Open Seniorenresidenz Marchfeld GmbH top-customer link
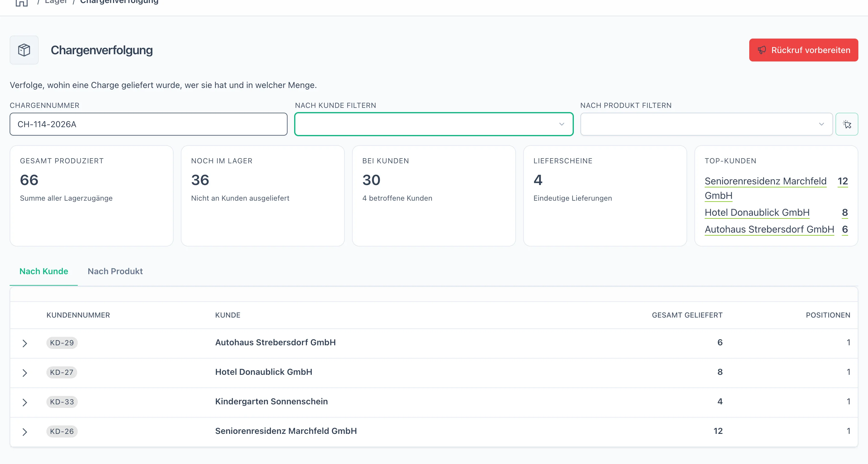Image resolution: width=868 pixels, height=464 pixels. [765, 188]
